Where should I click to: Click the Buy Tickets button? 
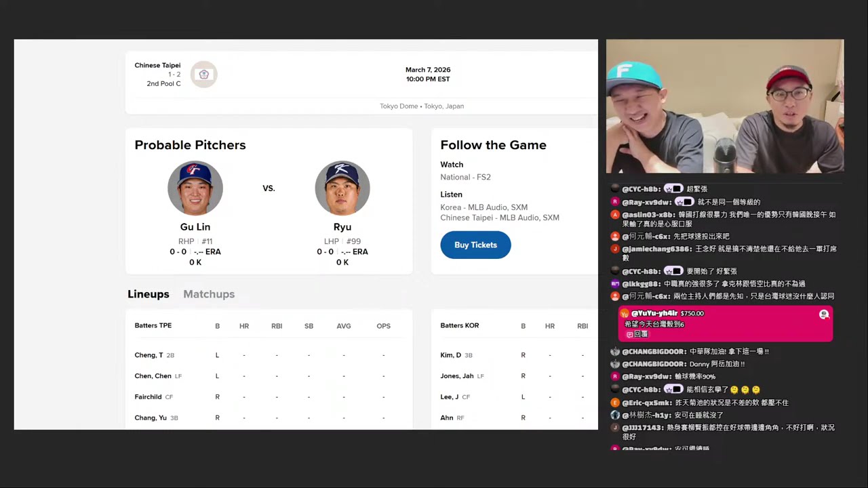pos(475,245)
